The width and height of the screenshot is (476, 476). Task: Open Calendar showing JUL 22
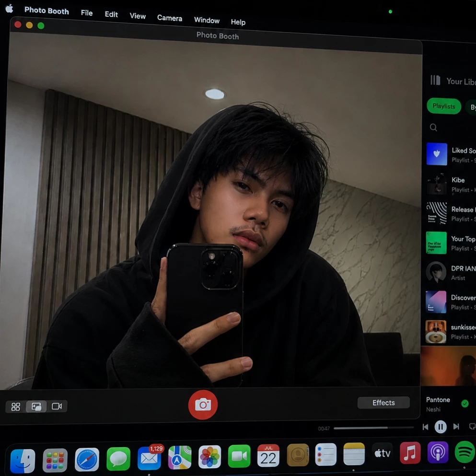(x=268, y=456)
